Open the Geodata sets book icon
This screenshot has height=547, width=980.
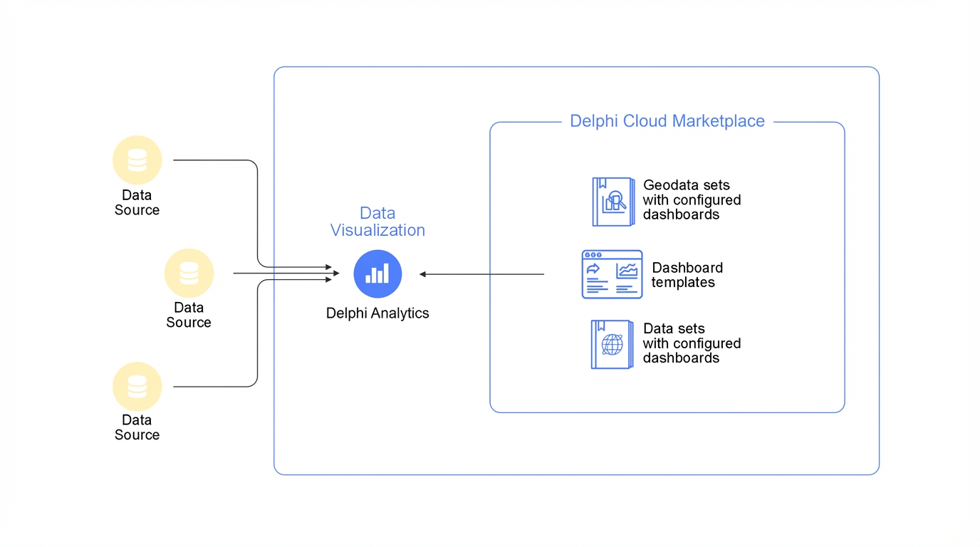pos(613,202)
